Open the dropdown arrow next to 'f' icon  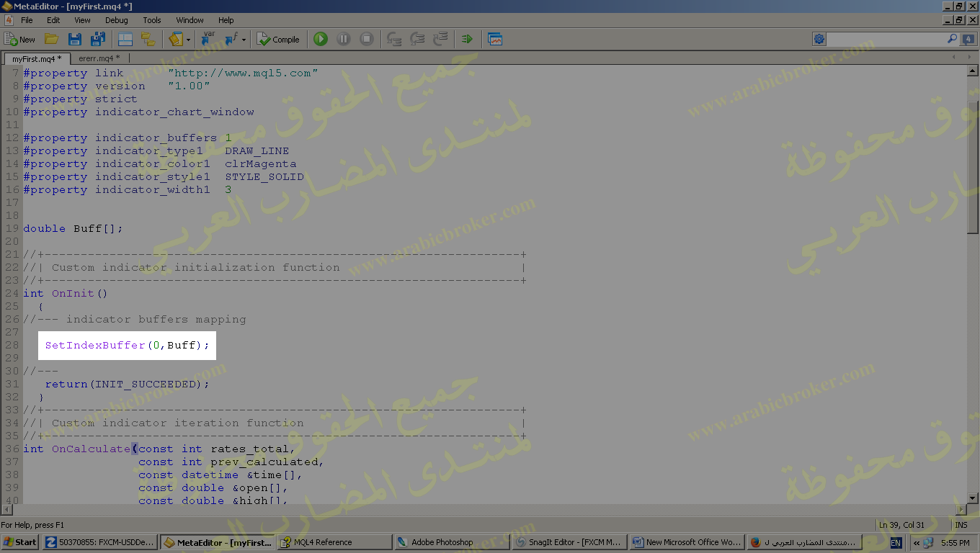click(244, 40)
